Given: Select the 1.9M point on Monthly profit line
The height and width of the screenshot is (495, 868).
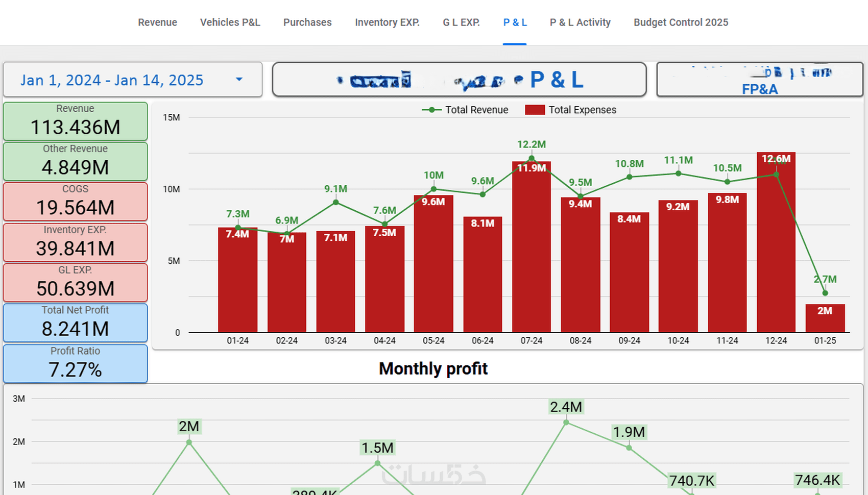Looking at the screenshot, I should [x=629, y=448].
